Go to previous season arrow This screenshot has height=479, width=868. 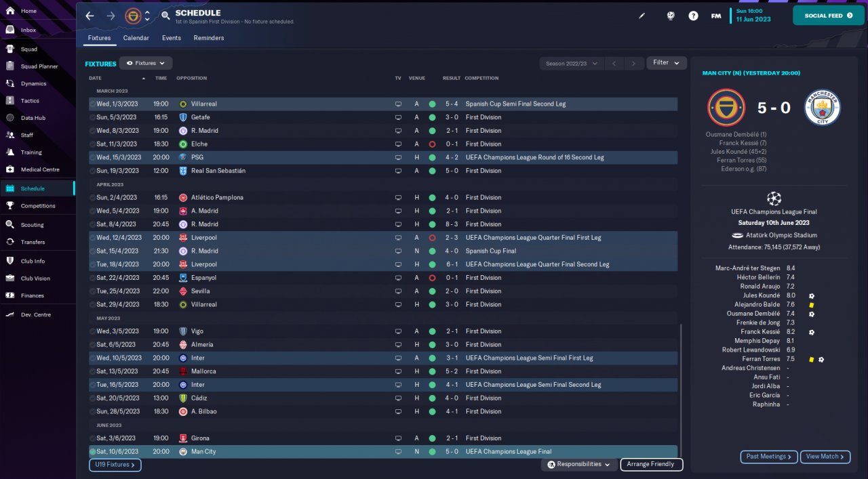pyautogui.click(x=613, y=64)
